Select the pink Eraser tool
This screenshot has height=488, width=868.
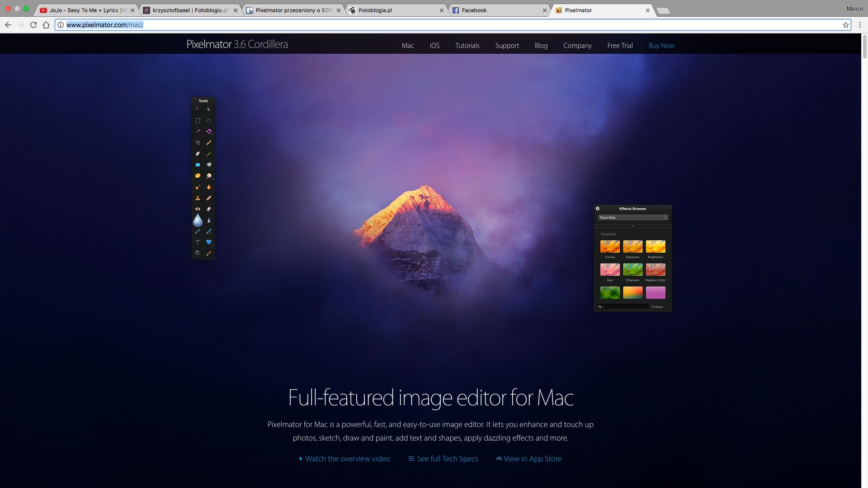(198, 154)
